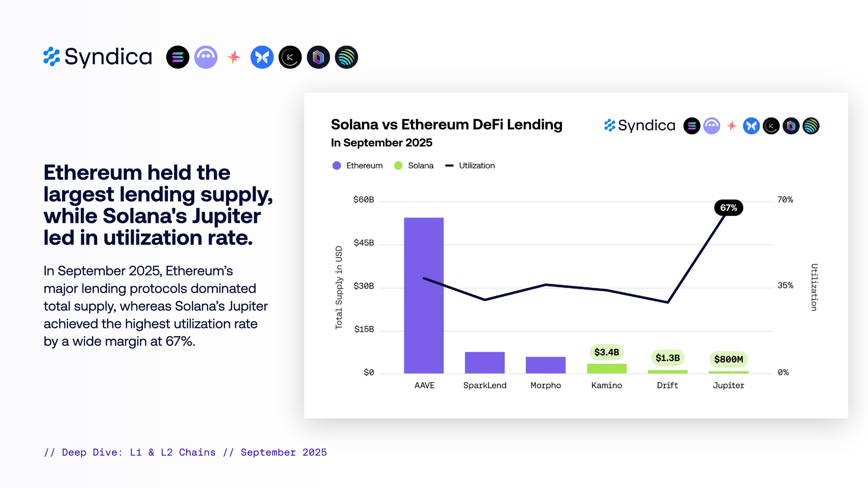Click the Solana logo icon in the header

click(178, 57)
